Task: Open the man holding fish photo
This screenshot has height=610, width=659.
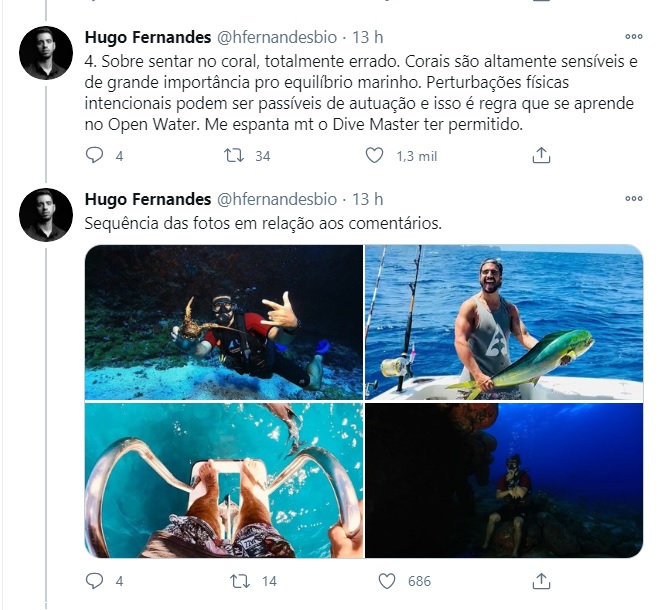Action: pos(503,322)
